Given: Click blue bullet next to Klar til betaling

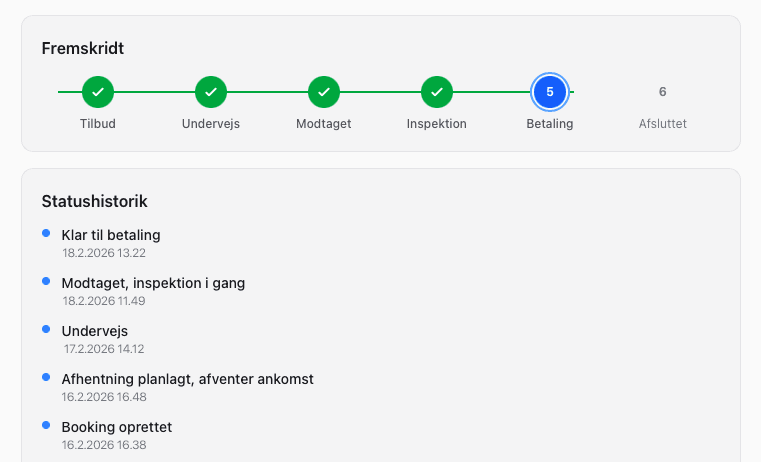Looking at the screenshot, I should (x=46, y=233).
